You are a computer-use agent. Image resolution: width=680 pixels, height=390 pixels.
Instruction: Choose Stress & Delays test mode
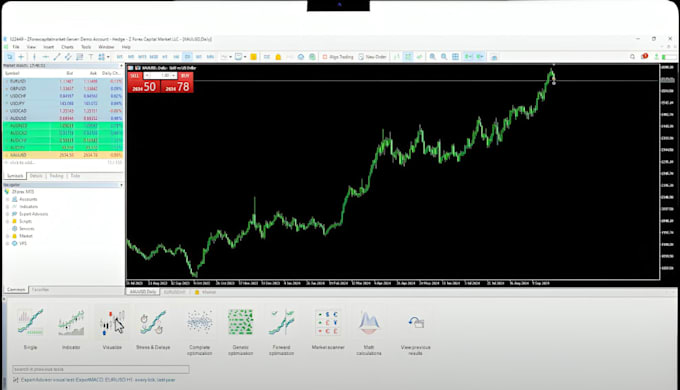[153, 329]
